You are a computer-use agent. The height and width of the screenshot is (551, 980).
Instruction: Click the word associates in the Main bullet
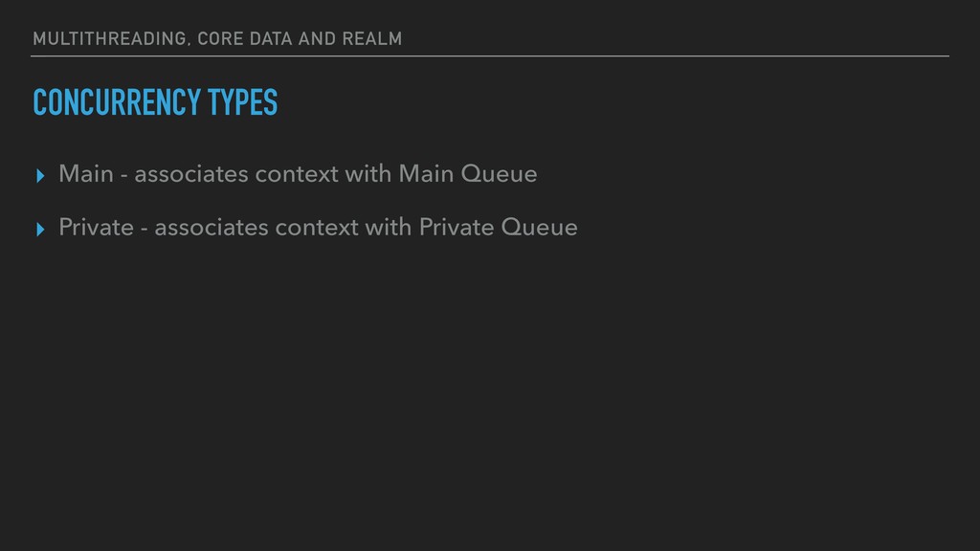tap(191, 174)
